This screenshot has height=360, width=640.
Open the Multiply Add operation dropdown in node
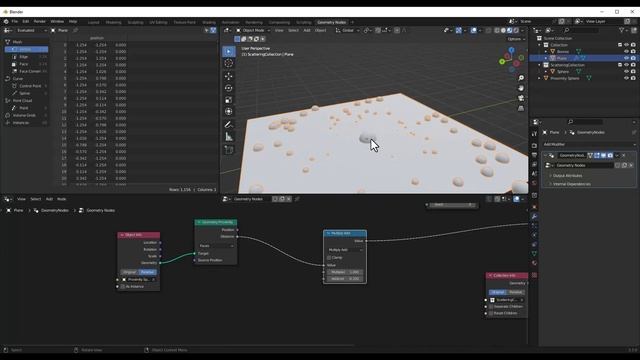pos(345,250)
